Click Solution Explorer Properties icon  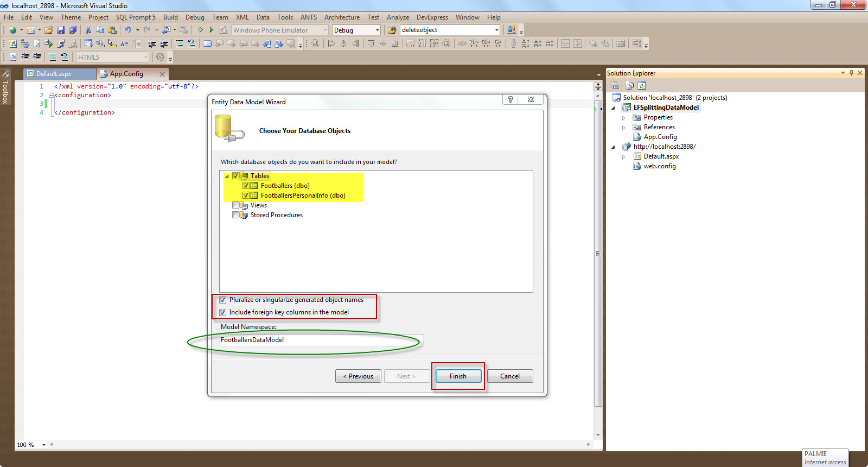614,85
